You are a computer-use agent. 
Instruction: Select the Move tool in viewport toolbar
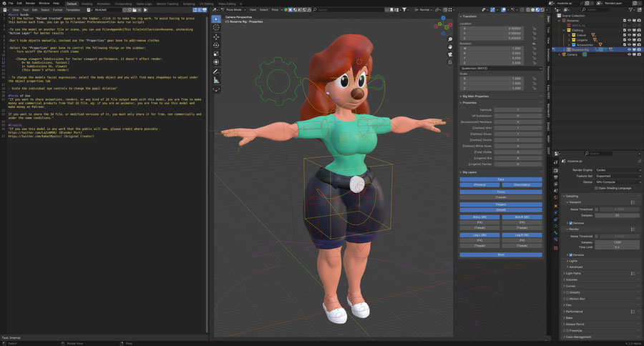pyautogui.click(x=216, y=36)
